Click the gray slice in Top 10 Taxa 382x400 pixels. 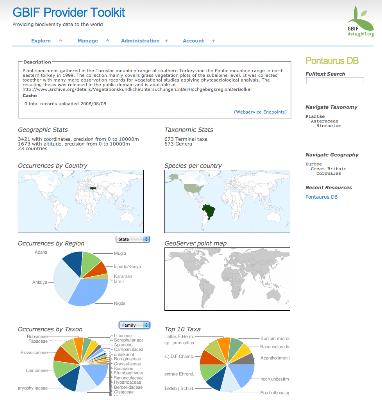[x=247, y=359]
